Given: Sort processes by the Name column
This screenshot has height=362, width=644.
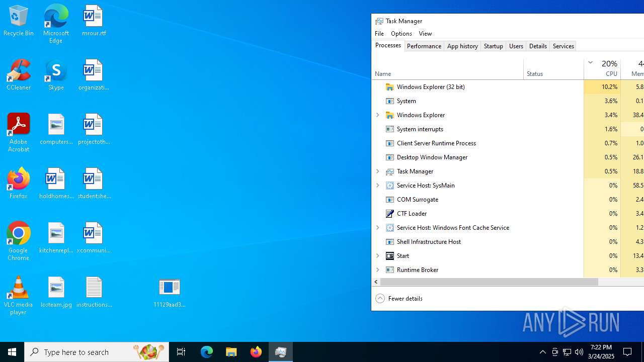Looking at the screenshot, I should (447, 69).
